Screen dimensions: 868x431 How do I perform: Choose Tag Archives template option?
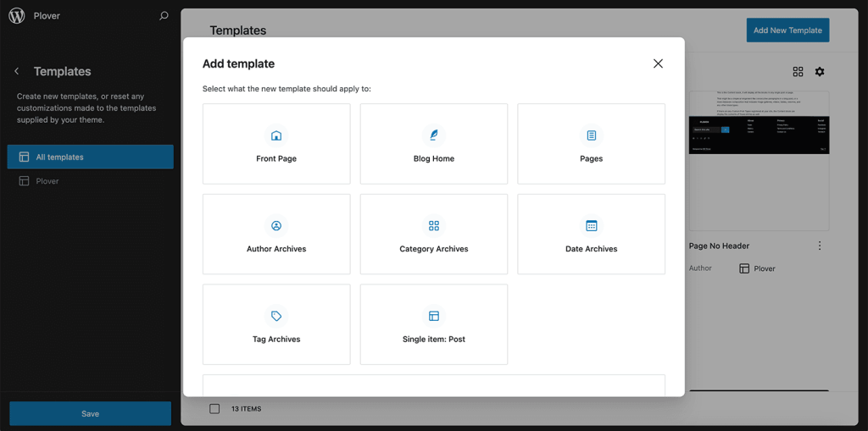point(276,324)
